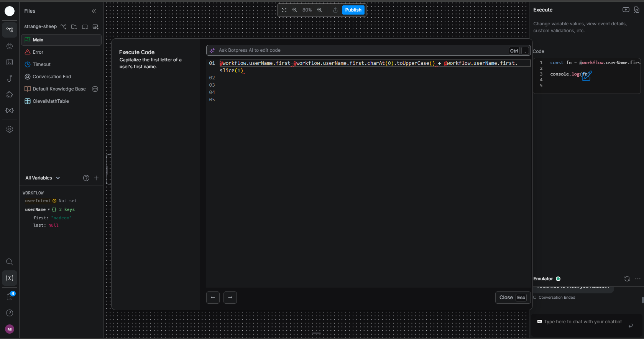The height and width of the screenshot is (339, 644).
Task: Open the hooks icon in sidebar
Action: pyautogui.click(x=10, y=78)
